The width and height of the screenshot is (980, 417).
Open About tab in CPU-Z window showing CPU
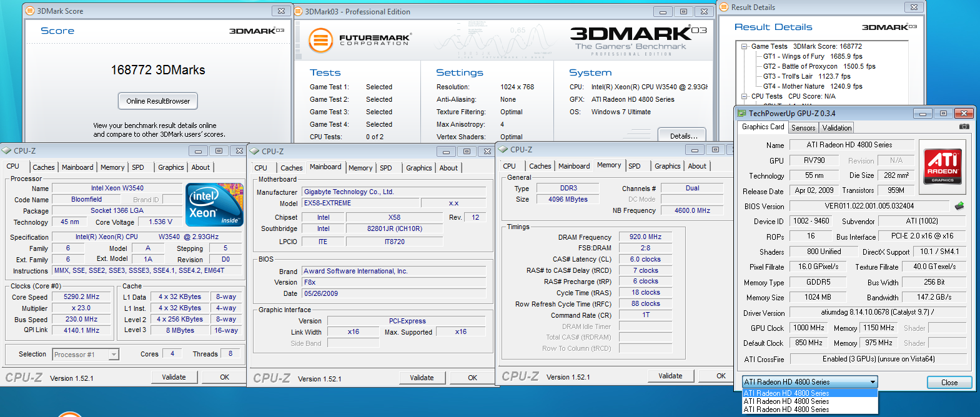tap(200, 167)
